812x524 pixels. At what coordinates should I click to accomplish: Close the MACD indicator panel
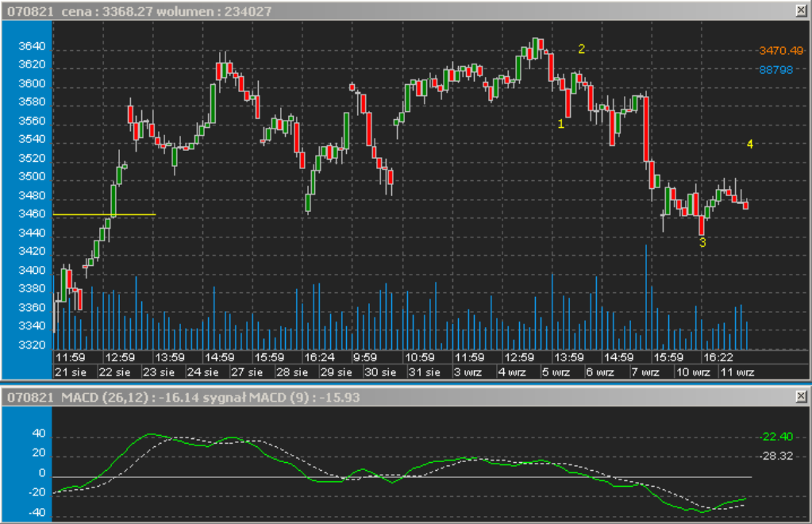[799, 395]
